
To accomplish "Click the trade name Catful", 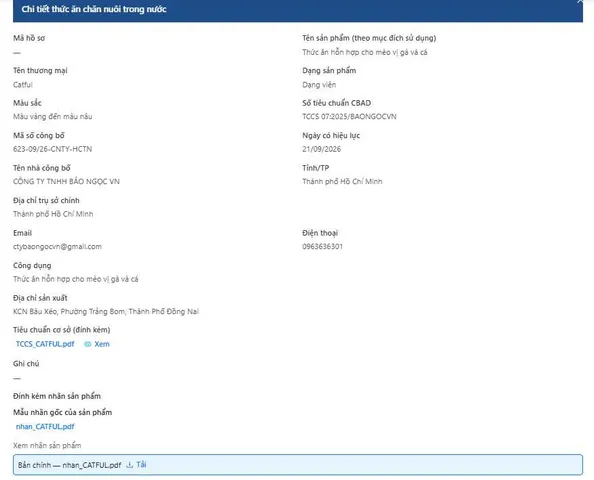I will coord(23,84).
